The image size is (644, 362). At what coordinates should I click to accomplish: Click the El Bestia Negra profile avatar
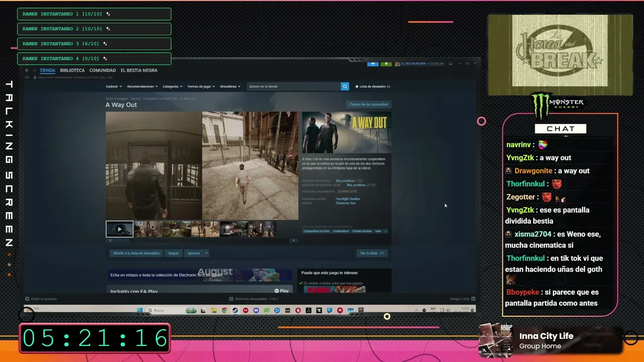(x=397, y=64)
